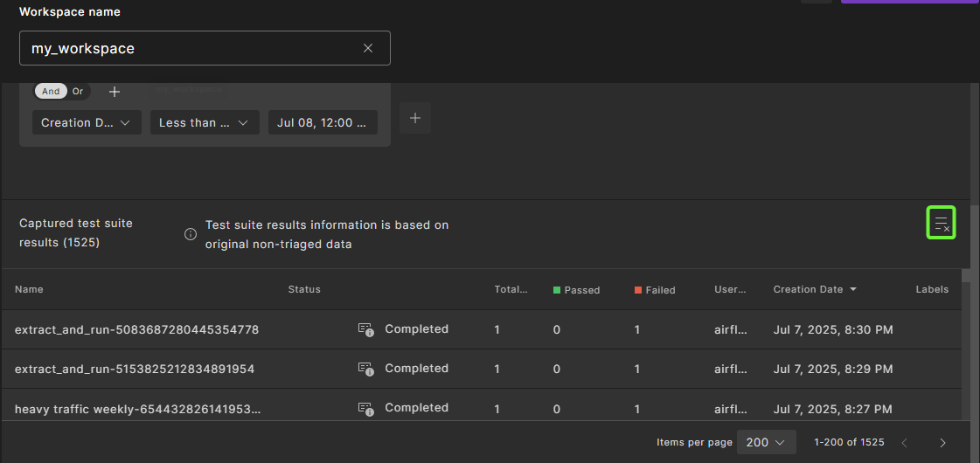
Task: Open the Less than operator dropdown
Action: point(203,123)
